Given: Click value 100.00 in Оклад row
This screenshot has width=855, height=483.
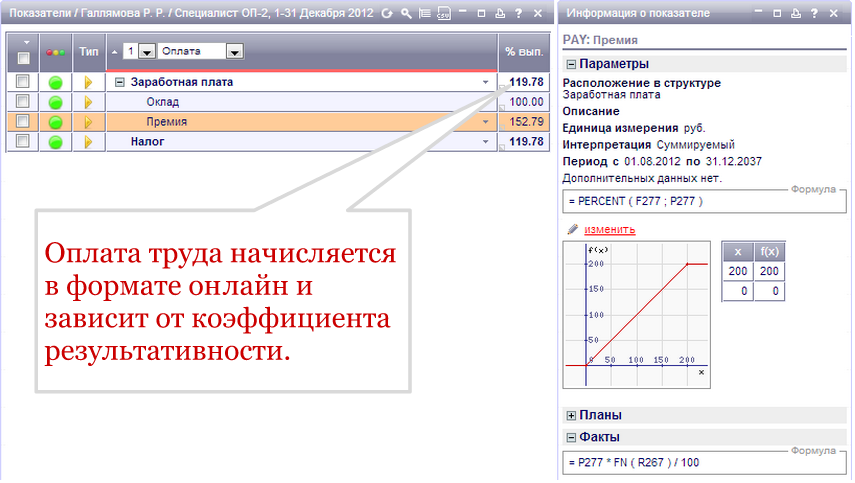Looking at the screenshot, I should pyautogui.click(x=526, y=102).
